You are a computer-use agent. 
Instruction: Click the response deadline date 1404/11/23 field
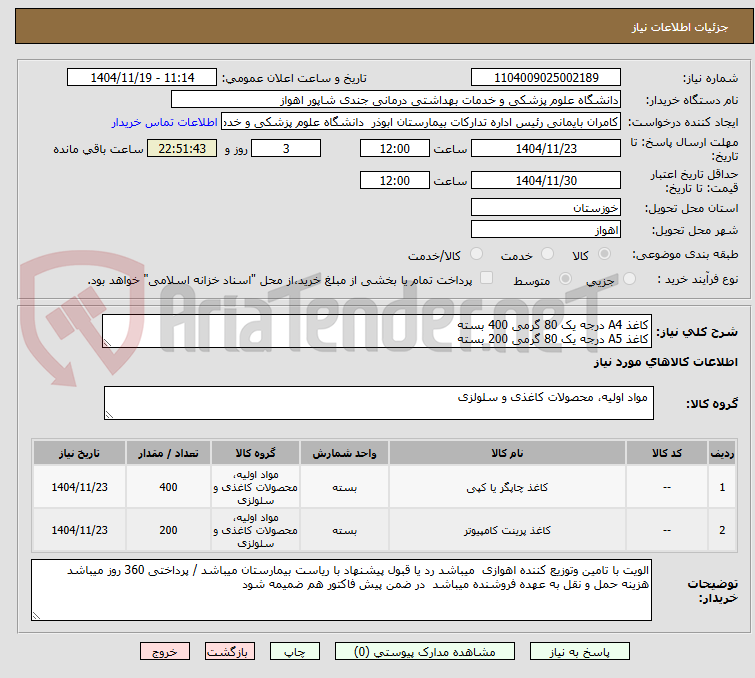[x=546, y=148]
